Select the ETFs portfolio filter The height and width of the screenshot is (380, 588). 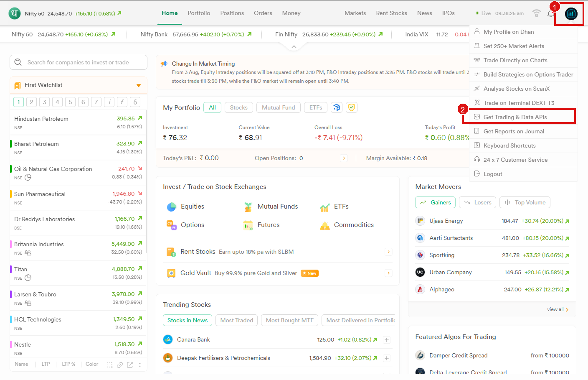coord(316,107)
